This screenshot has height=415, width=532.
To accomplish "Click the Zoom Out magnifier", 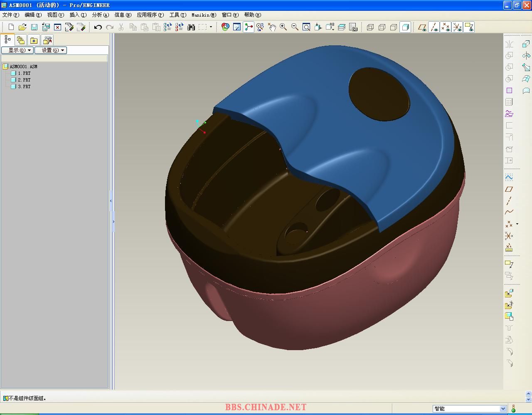I will (x=295, y=27).
